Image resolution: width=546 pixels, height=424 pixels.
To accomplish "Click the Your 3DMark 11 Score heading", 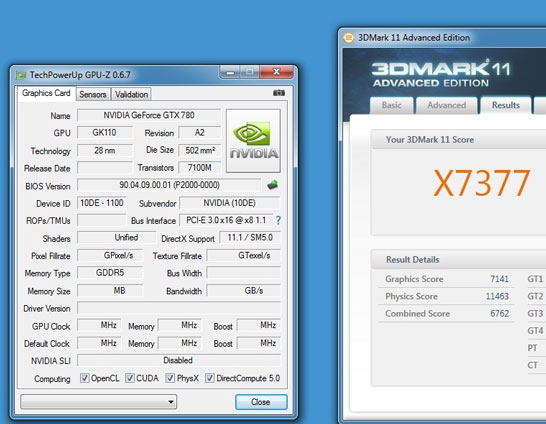I will click(x=430, y=140).
